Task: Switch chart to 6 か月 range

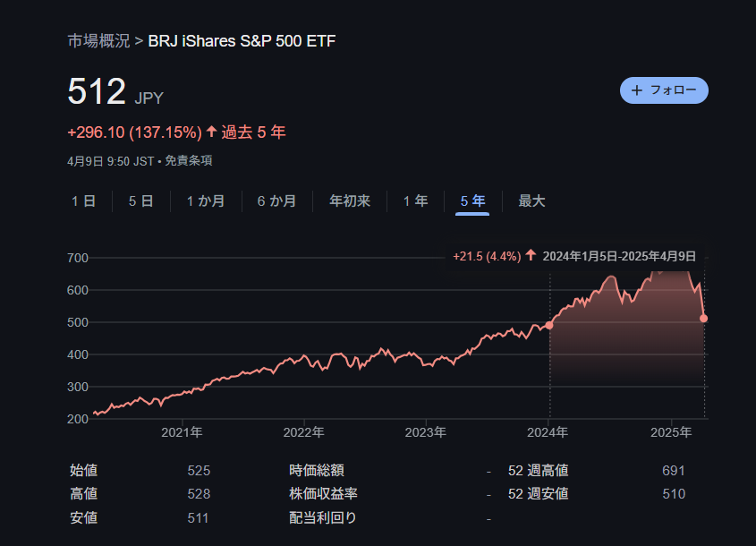Action: [x=276, y=201]
